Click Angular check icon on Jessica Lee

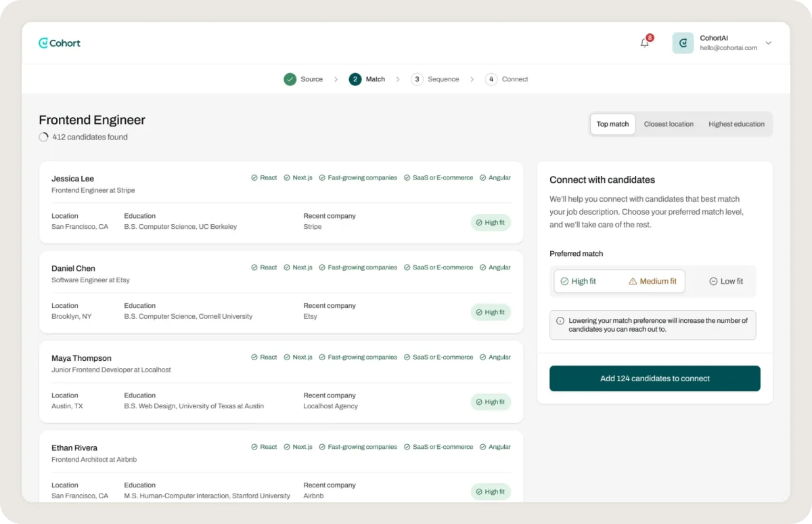(483, 177)
